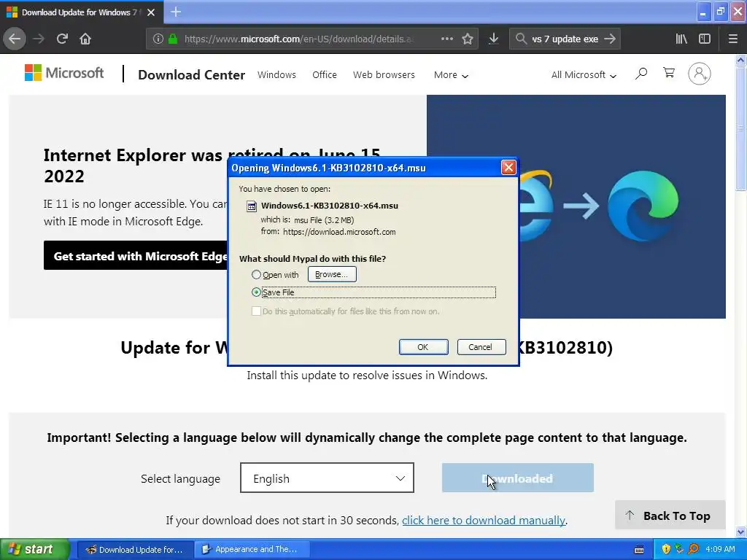Click the 4:09 AM clock in tray
Viewport: 747px width, 560px height.
(720, 549)
